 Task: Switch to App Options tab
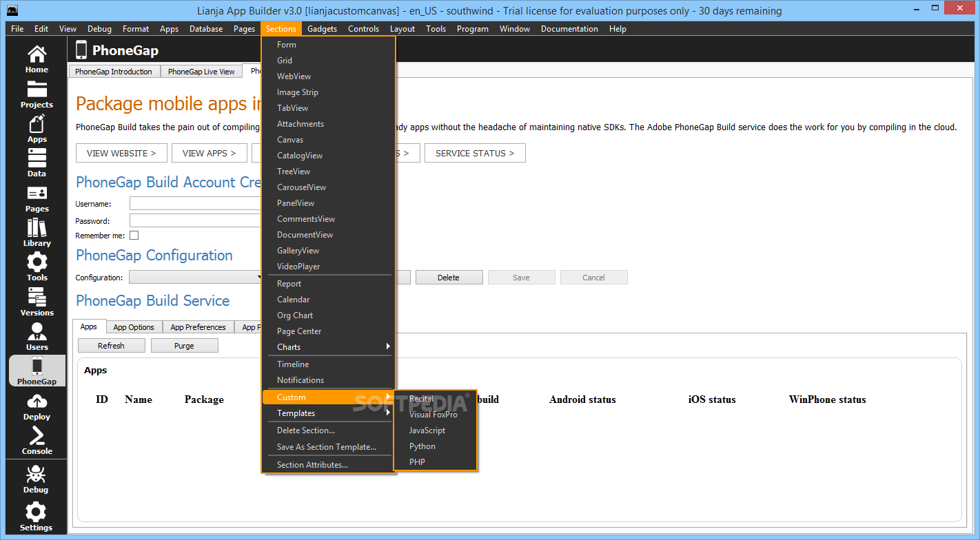(x=134, y=327)
